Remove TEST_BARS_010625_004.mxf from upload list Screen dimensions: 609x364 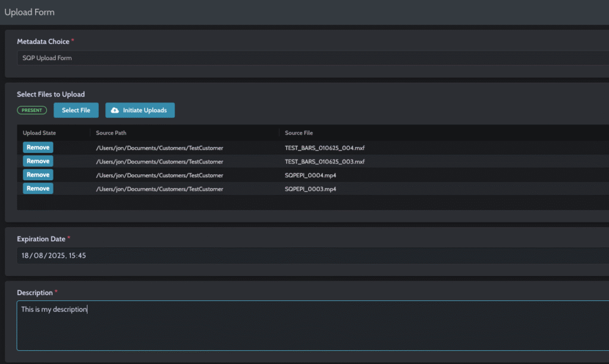pos(37,148)
